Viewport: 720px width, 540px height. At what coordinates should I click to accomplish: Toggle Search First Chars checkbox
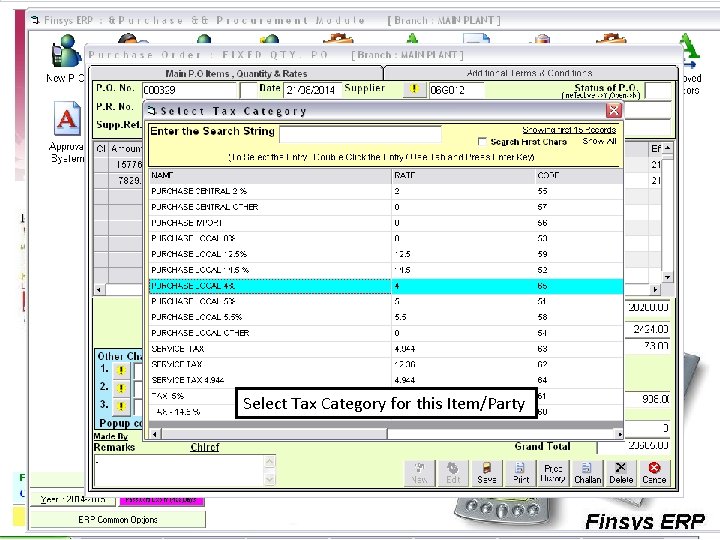click(482, 141)
